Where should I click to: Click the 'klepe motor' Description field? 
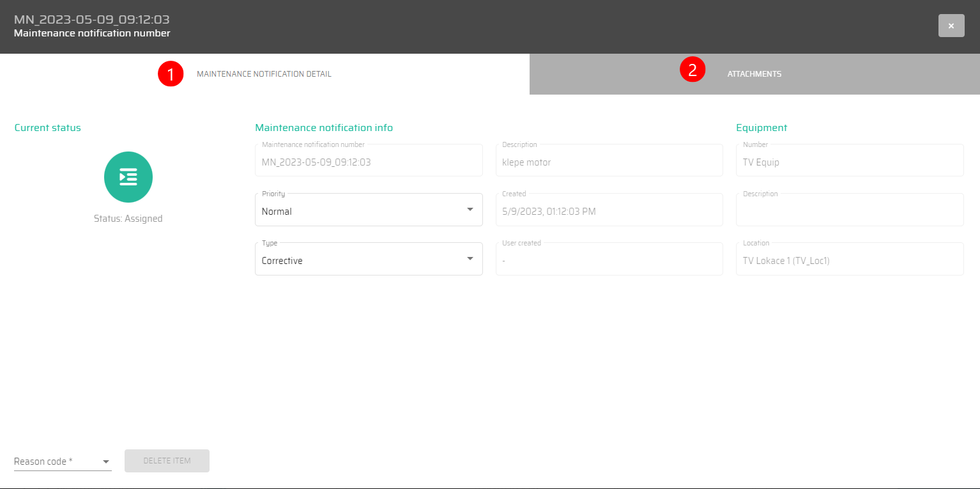click(x=609, y=162)
